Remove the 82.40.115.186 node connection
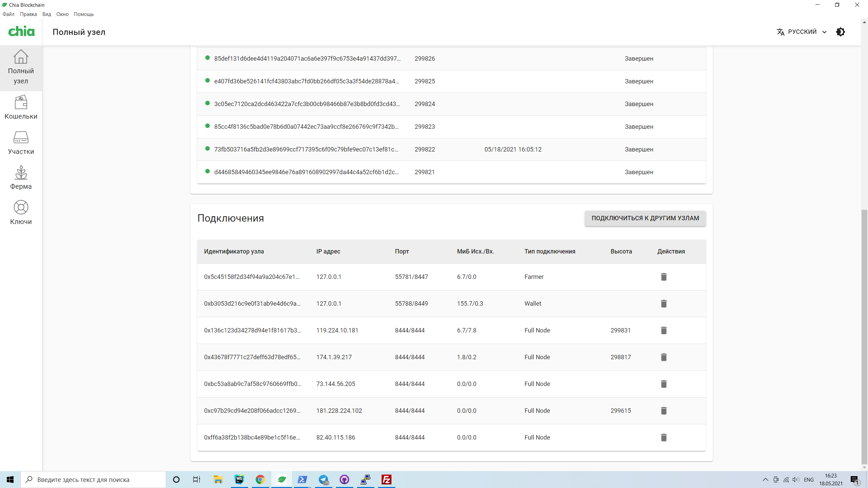The height and width of the screenshot is (488, 868). click(664, 438)
